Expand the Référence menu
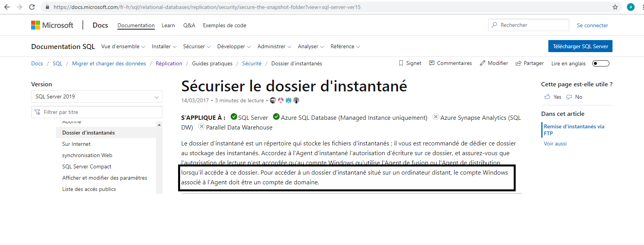The width and height of the screenshot is (644, 245). tap(345, 46)
